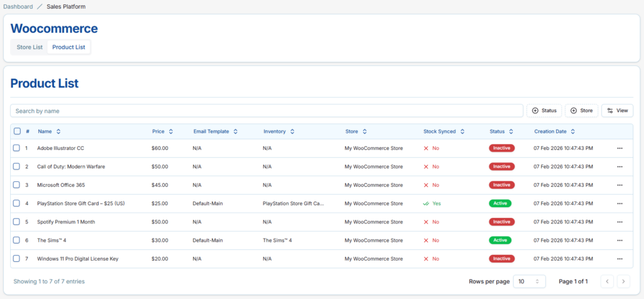Open the Status filter dropdown
Viewport: 644px width, 299px height.
(544, 111)
